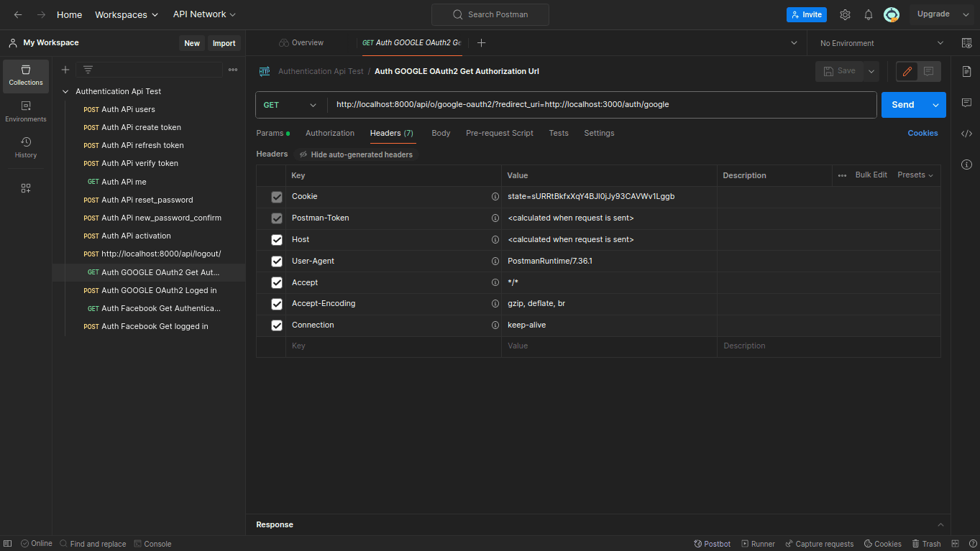
Task: Click Bulk Edit
Action: [x=871, y=175]
